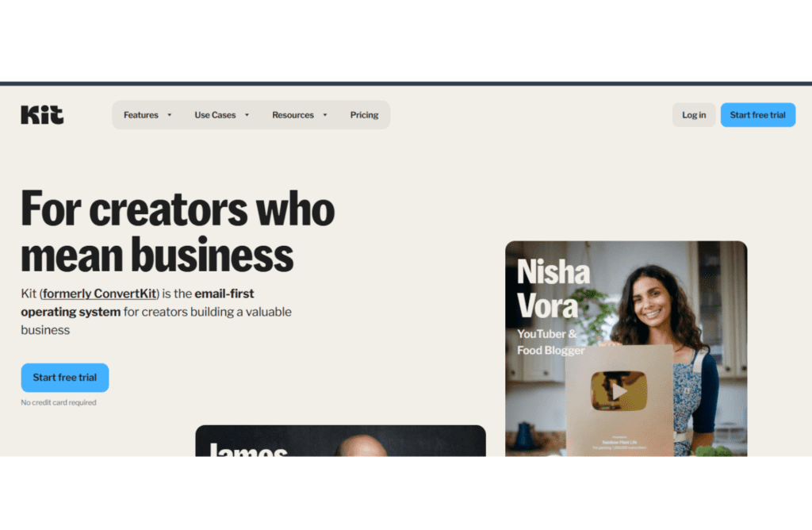Expand the Resources dropdown arrow

click(325, 115)
